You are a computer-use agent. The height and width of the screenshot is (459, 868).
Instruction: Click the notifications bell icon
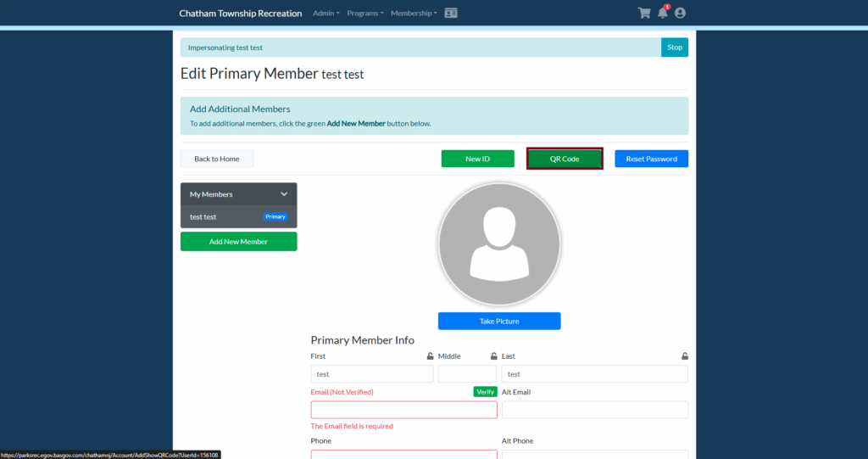click(x=662, y=13)
